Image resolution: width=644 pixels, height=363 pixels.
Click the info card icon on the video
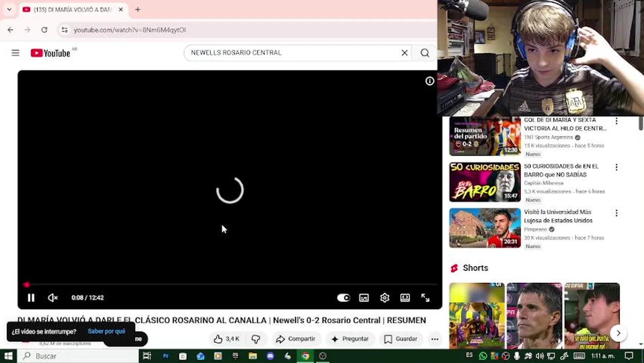[x=429, y=81]
